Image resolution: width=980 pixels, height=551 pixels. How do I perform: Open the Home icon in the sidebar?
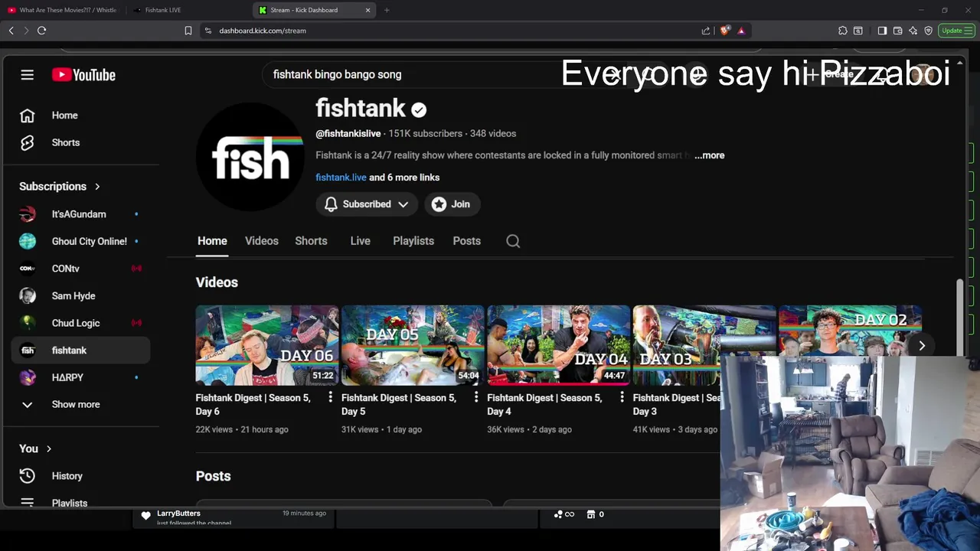28,116
